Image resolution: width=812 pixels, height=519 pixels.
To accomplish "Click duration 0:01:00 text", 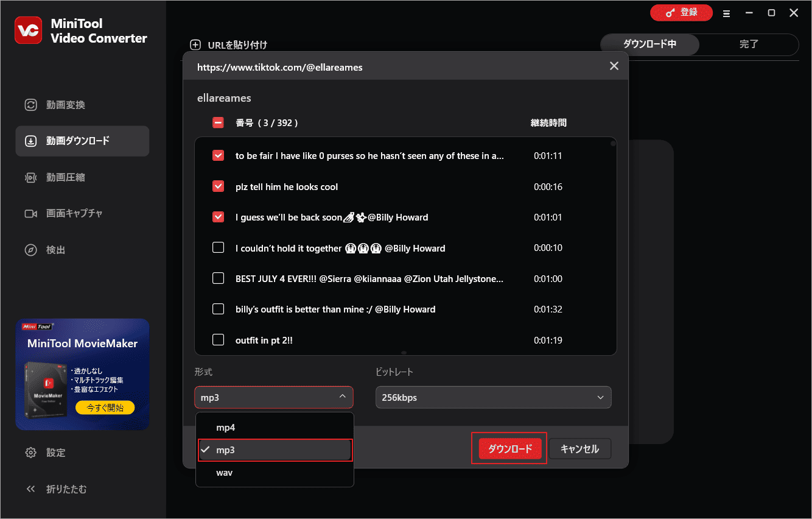I will coord(548,278).
